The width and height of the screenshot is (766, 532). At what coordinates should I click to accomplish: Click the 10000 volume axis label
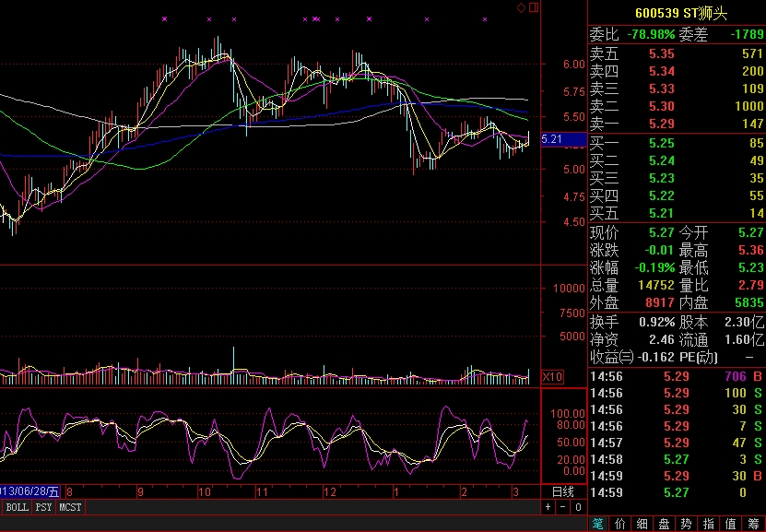click(x=569, y=289)
